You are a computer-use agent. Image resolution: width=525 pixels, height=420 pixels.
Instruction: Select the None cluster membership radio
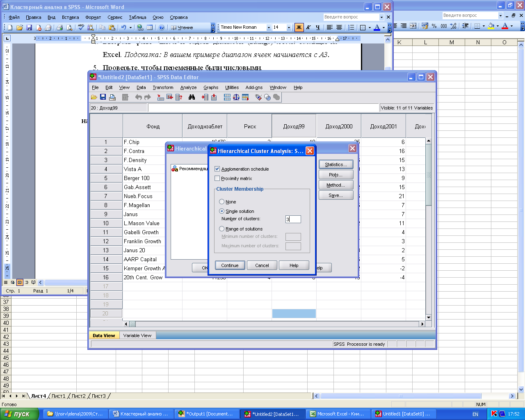[x=222, y=202]
